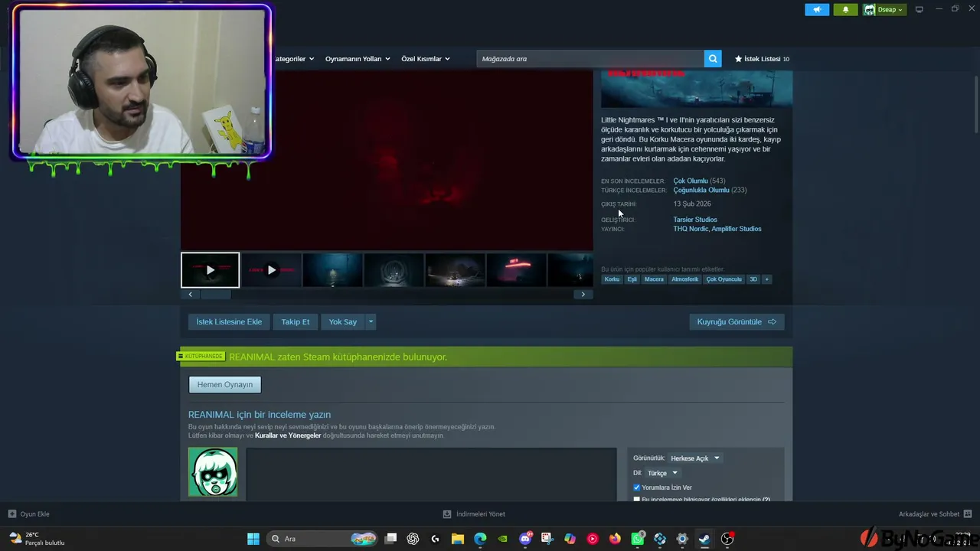Select the Eşli tag

coord(632,279)
